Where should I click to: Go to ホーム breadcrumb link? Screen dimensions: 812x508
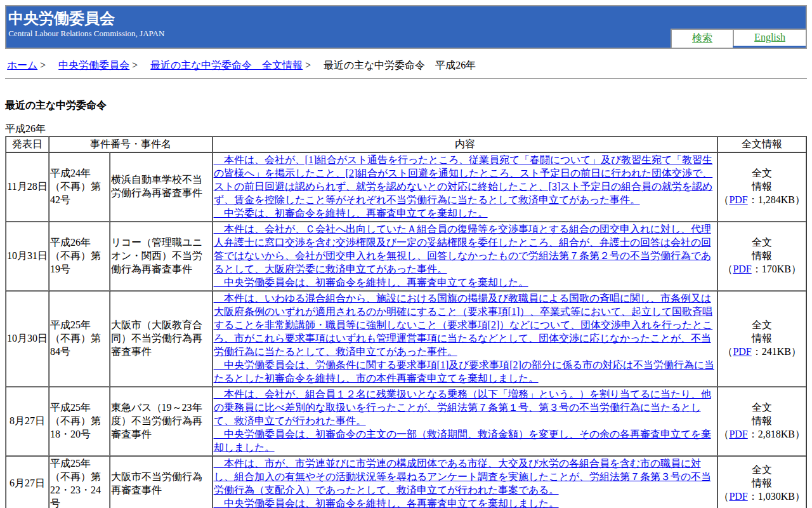click(x=22, y=65)
